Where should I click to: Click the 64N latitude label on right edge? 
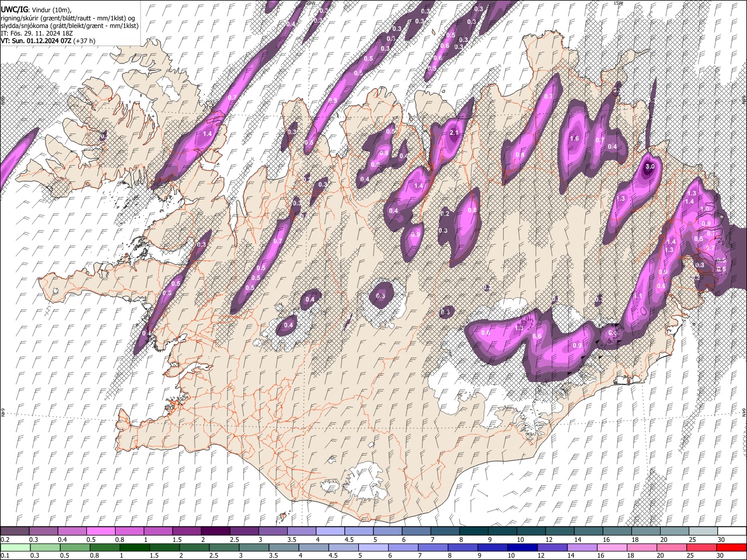(x=745, y=412)
